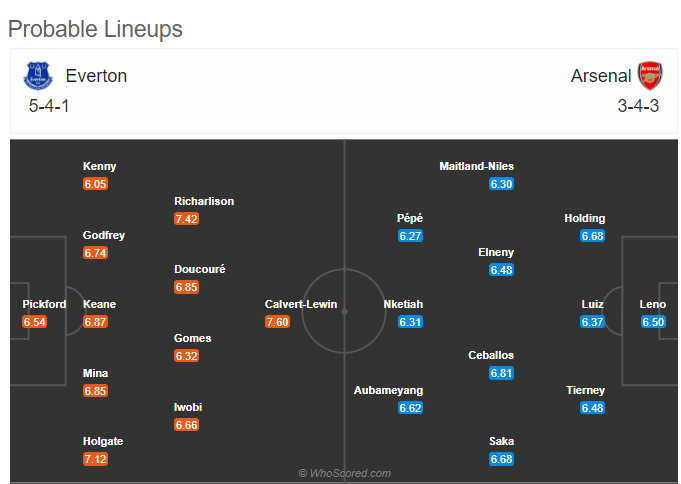Select Kenny's 6.05 rating badge

click(x=96, y=184)
